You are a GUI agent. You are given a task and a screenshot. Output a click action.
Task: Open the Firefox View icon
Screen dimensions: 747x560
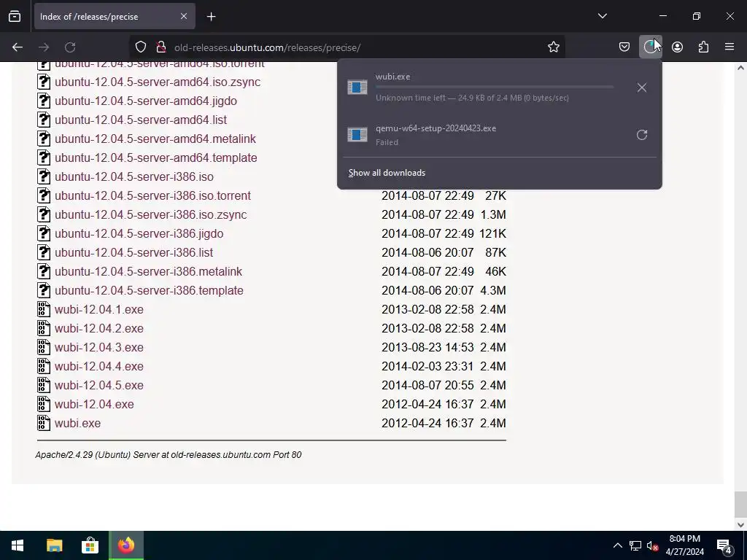15,17
